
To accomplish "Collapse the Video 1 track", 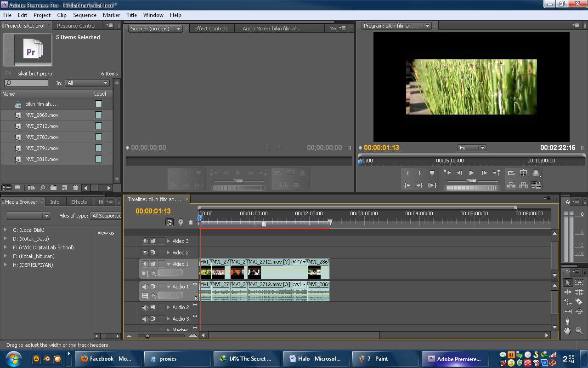I will [x=169, y=264].
